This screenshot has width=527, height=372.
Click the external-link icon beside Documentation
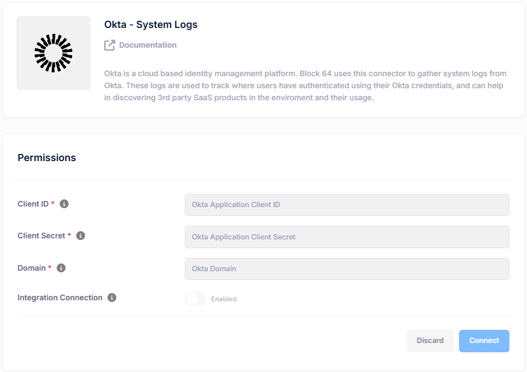coord(110,45)
